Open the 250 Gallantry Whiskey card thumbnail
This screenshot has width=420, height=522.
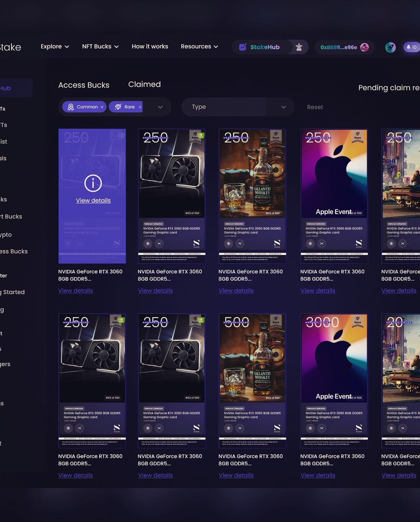tap(252, 196)
